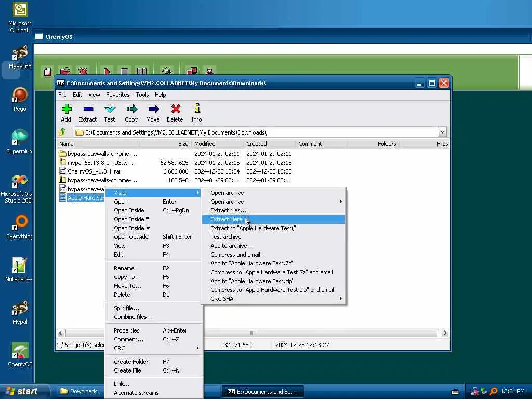Click the new document icon in CherryOS
Image resolution: width=532 pixels, height=399 pixels.
click(47, 72)
